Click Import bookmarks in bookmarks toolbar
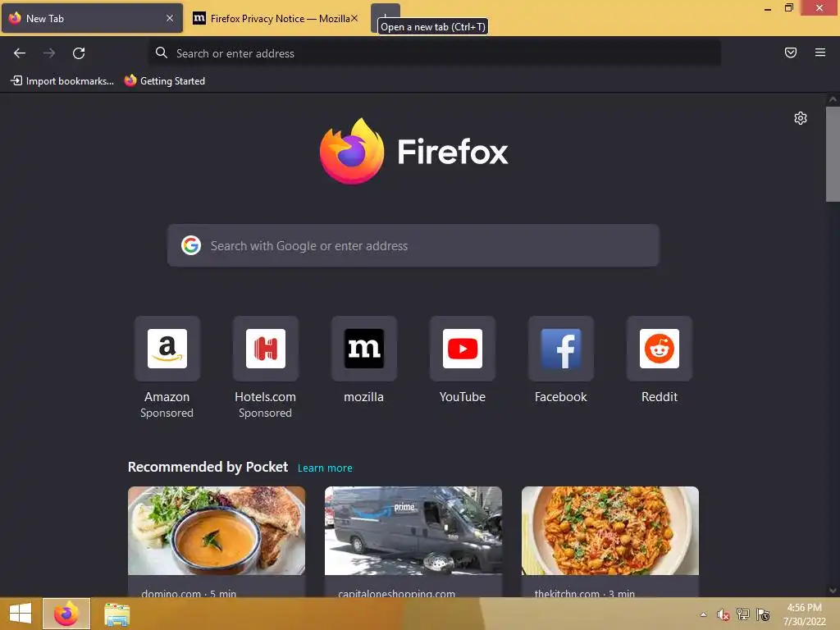 62,81
